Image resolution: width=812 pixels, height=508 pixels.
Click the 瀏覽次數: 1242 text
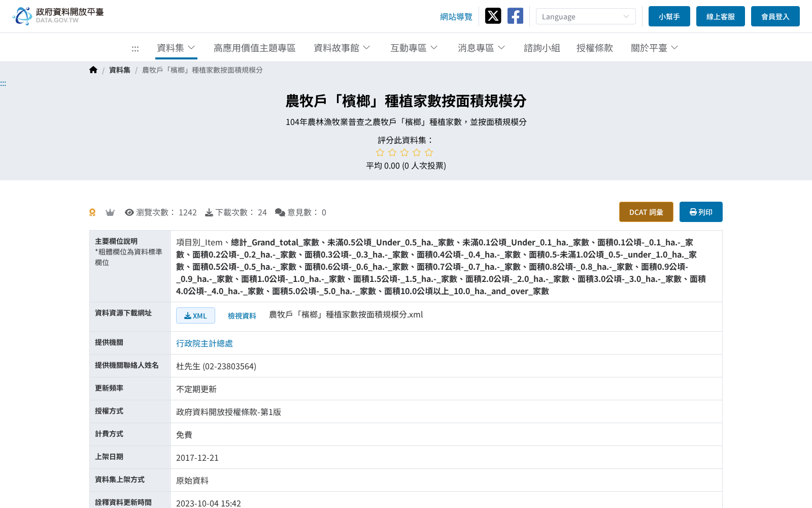click(x=166, y=212)
